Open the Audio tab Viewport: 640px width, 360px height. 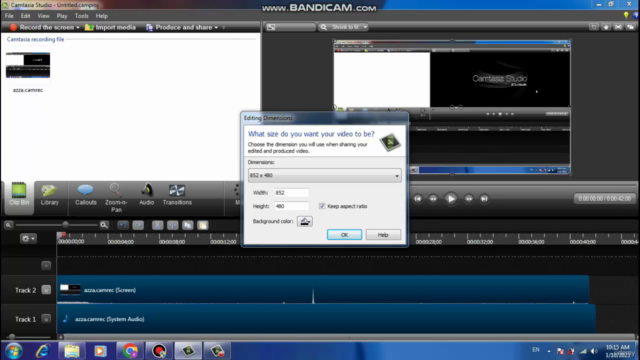[147, 195]
